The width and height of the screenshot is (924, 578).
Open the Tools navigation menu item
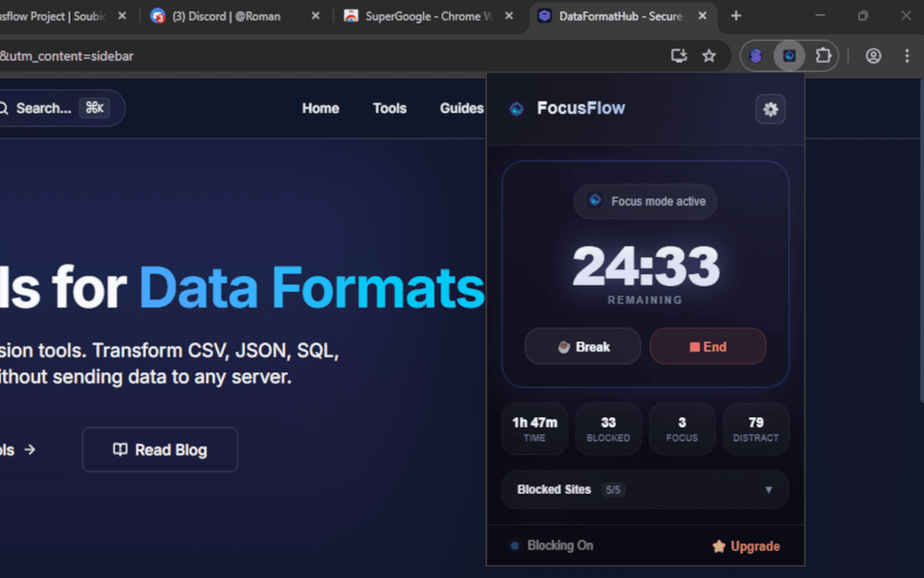pos(390,109)
